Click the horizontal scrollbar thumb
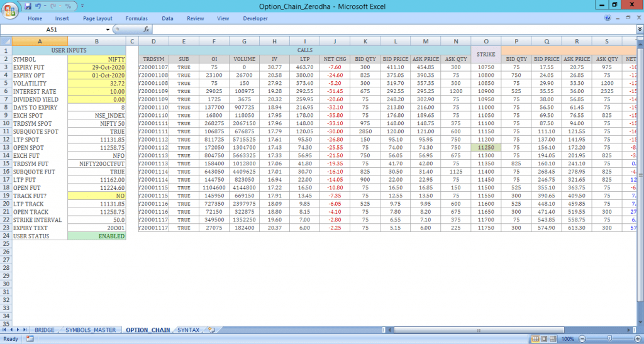644x344 pixels. [479, 330]
